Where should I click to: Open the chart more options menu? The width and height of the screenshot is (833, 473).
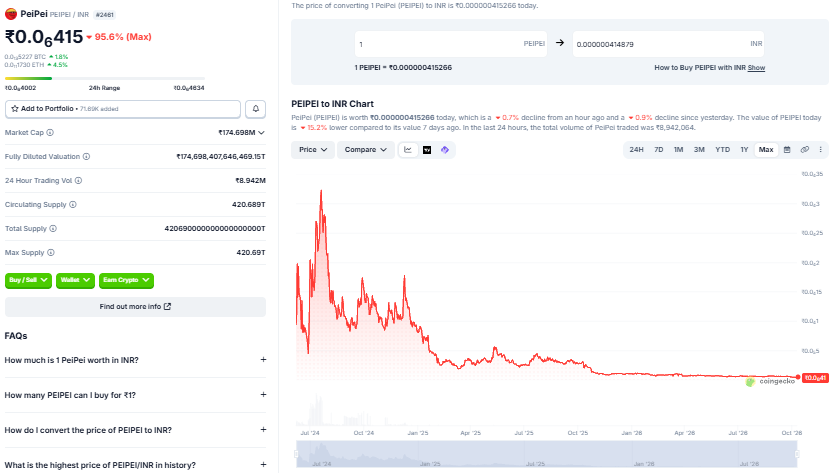click(x=820, y=150)
